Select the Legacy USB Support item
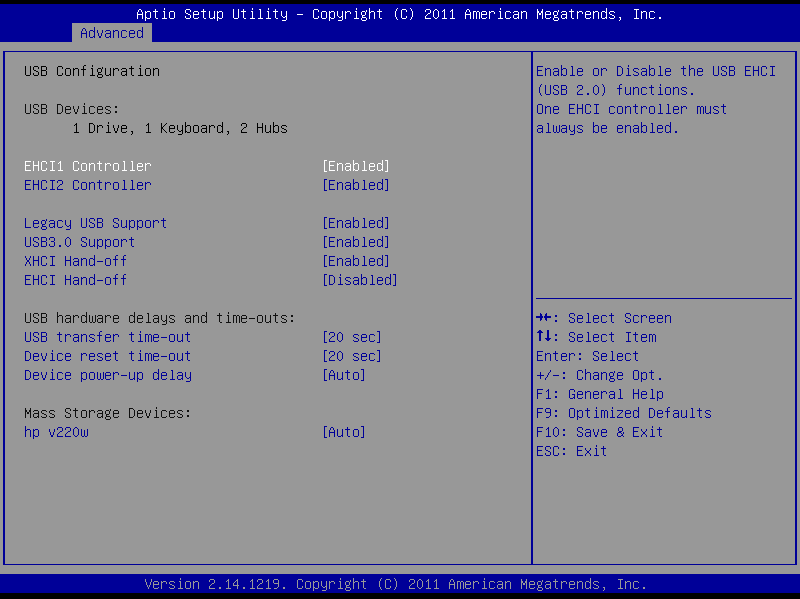This screenshot has width=800, height=599. click(95, 223)
